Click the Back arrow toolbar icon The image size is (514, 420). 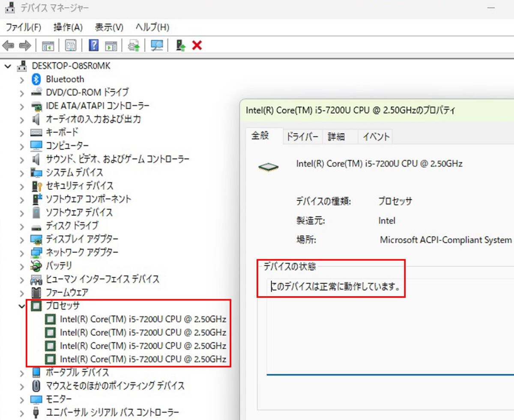pos(8,45)
